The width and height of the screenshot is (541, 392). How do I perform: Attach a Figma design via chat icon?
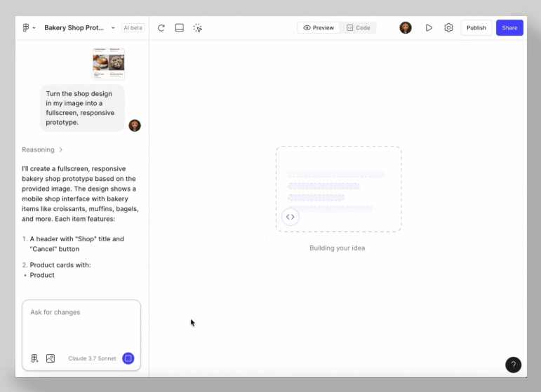click(x=34, y=358)
